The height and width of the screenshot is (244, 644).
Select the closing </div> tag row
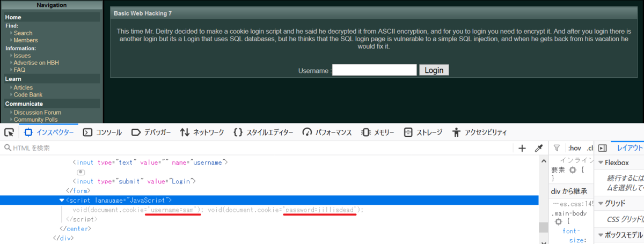[x=63, y=238]
